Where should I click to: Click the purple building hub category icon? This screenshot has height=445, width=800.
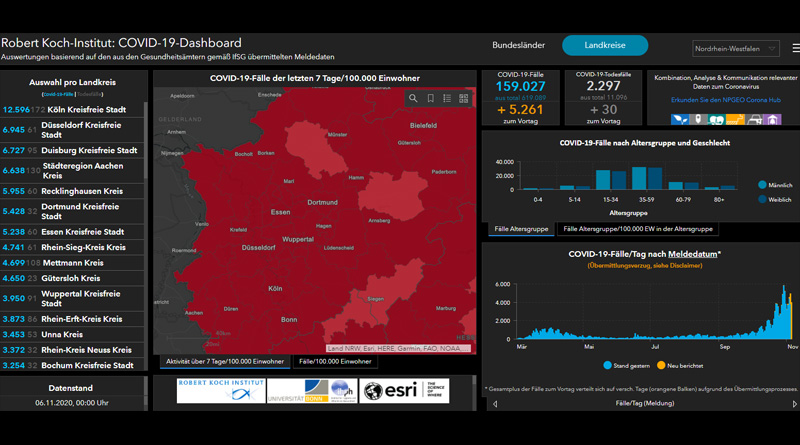point(772,119)
